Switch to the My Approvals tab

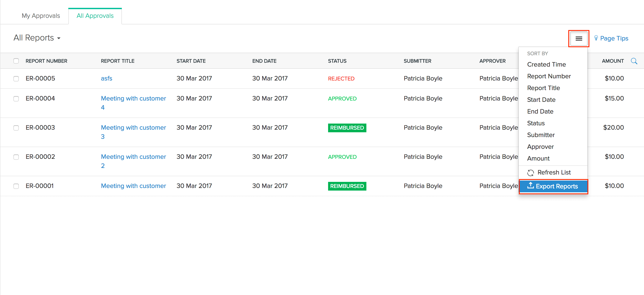click(x=41, y=15)
